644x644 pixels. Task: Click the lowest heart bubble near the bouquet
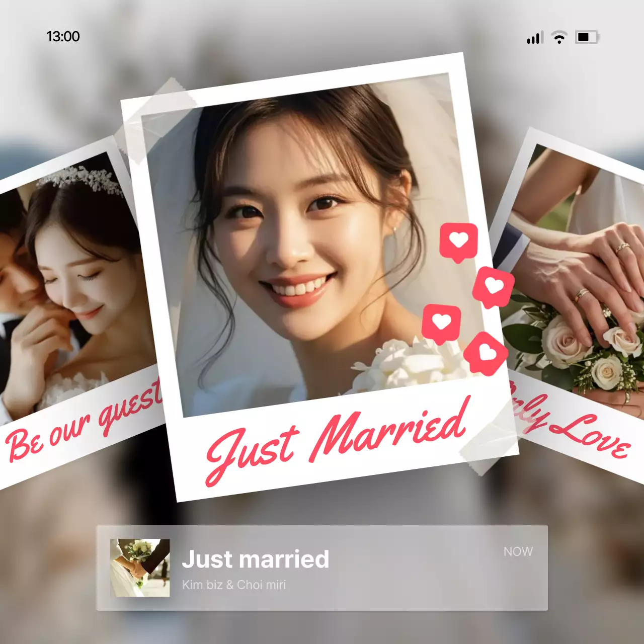[486, 353]
